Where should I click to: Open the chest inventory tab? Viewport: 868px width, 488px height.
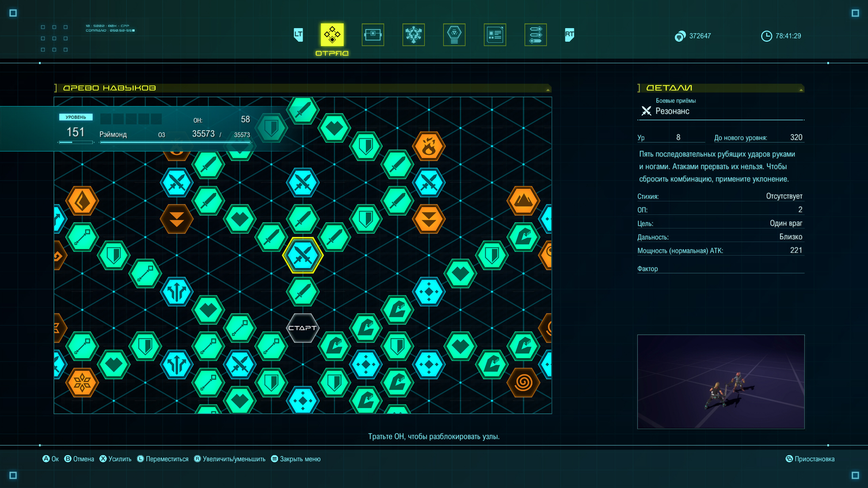pos(373,35)
